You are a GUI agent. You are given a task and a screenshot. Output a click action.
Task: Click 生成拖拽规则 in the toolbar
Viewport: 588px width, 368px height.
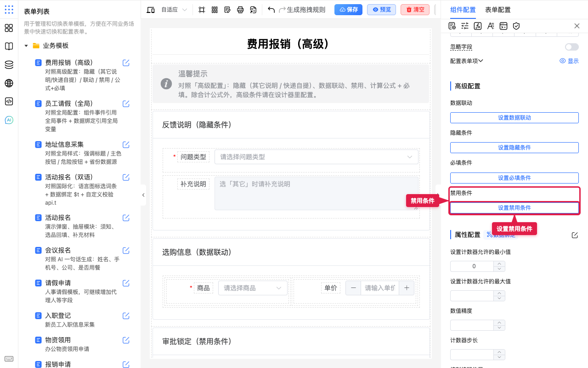[306, 10]
